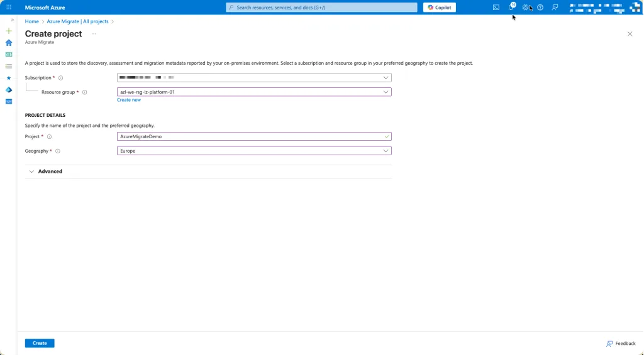
Task: Launch Cloud Shell from the top bar
Action: [496, 8]
